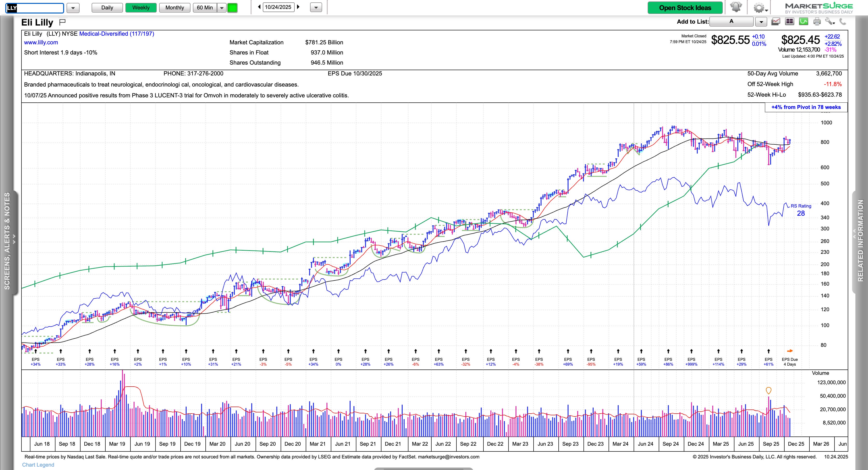Expand the Add to List dropdown arrow

(x=761, y=21)
